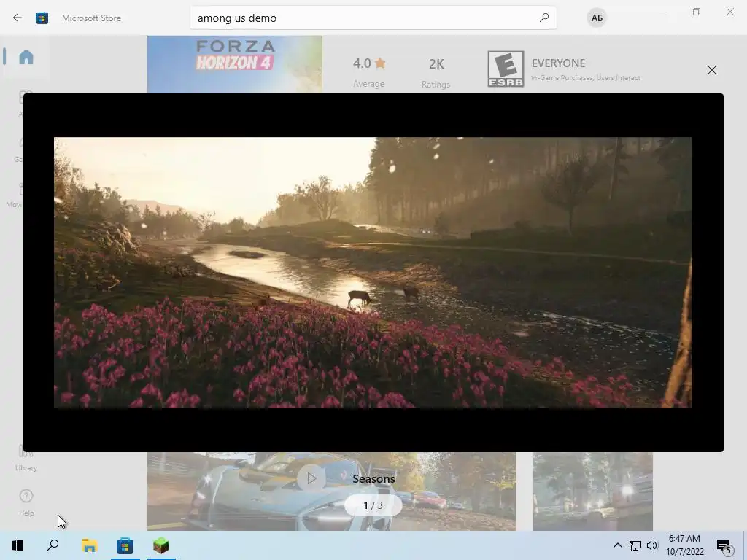Close the screenshot viewer overlay

tap(712, 70)
